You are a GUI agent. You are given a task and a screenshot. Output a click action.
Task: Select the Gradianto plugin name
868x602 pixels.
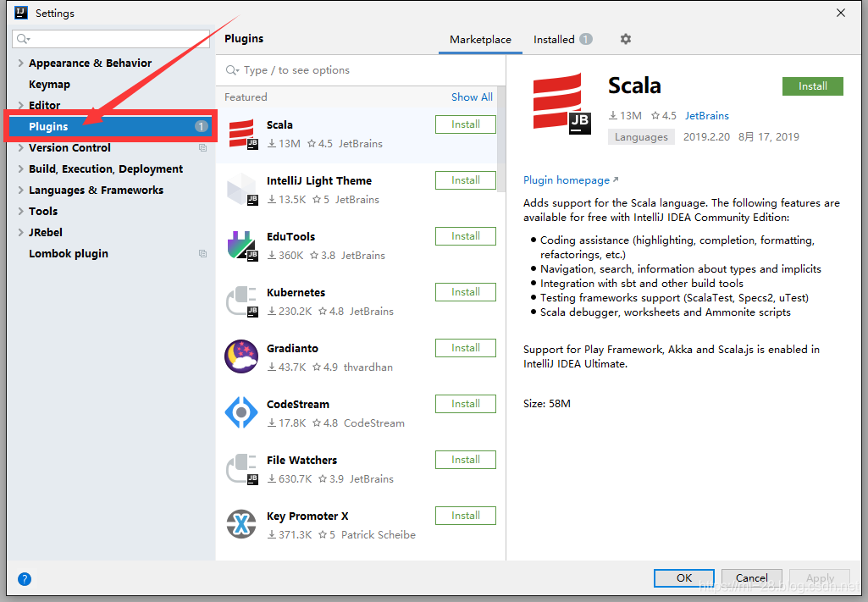292,349
